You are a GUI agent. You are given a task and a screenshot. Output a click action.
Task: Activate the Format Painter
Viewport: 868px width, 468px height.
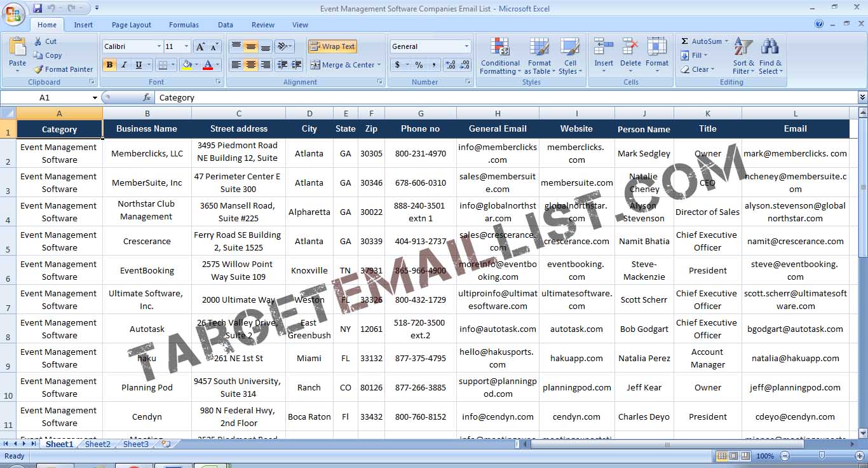(63, 69)
